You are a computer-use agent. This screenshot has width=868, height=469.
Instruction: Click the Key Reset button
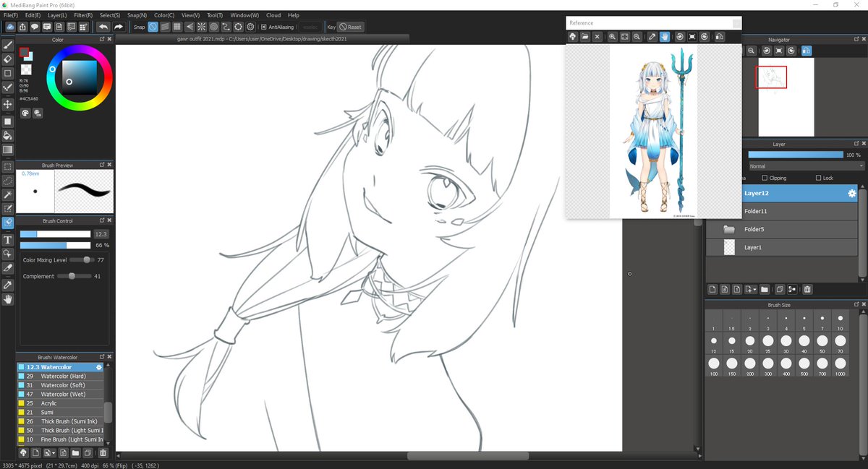tap(351, 27)
